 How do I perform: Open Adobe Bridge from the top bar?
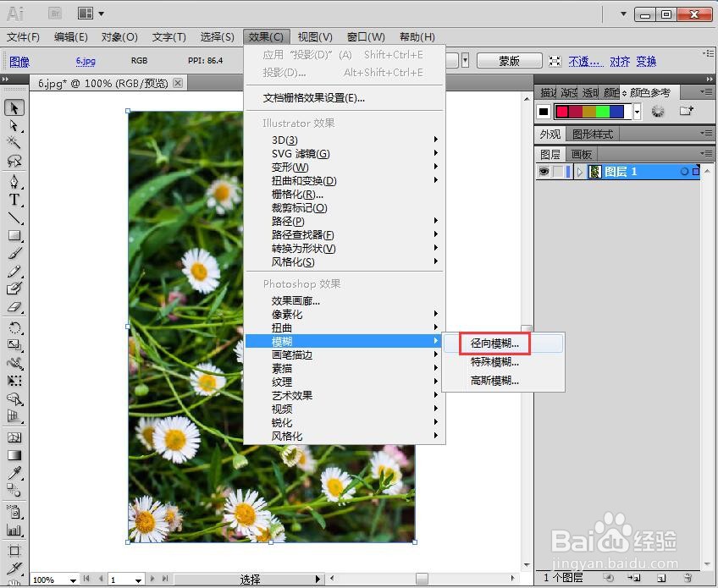55,14
